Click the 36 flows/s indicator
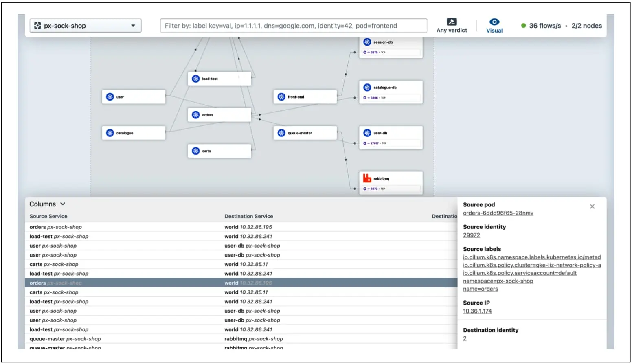Image resolution: width=632 pixels, height=364 pixels. 545,26
